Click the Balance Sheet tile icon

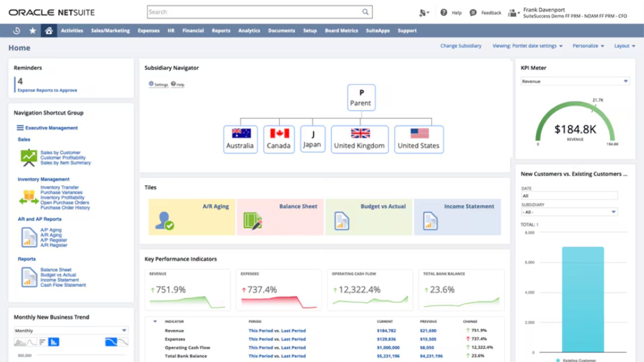(253, 221)
